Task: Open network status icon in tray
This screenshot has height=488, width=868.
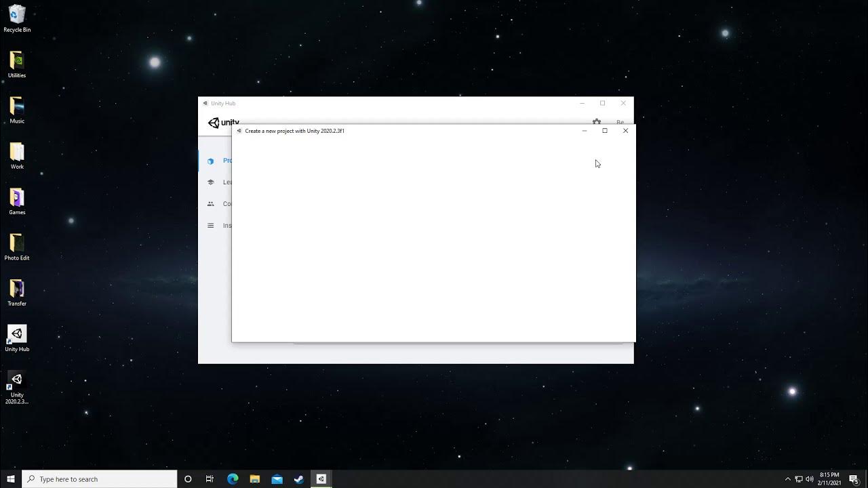Action: 799,479
